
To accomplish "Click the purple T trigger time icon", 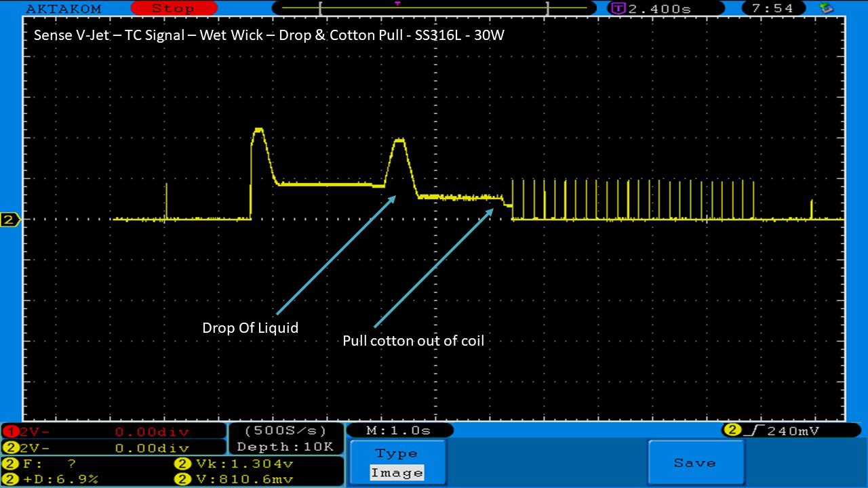I will [x=617, y=9].
